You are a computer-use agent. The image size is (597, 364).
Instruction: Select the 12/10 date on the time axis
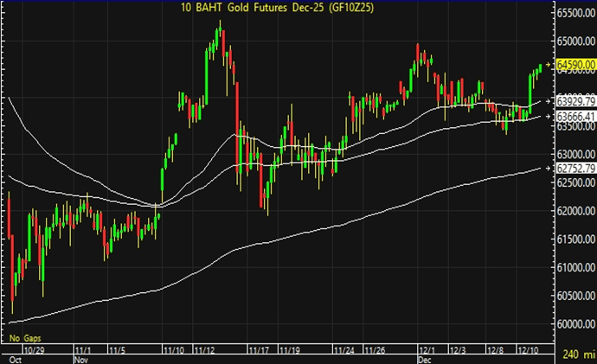(x=530, y=349)
